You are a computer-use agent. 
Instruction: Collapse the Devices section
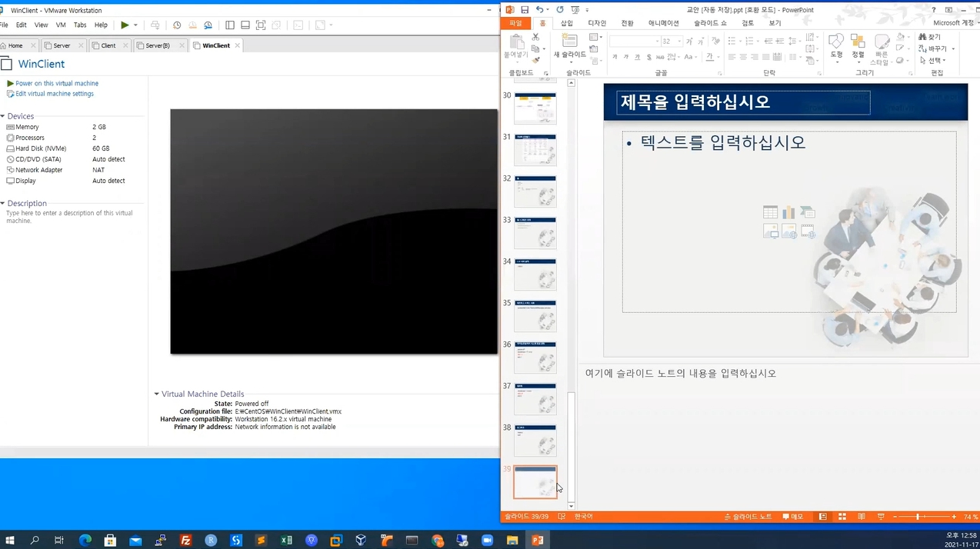[x=3, y=116]
